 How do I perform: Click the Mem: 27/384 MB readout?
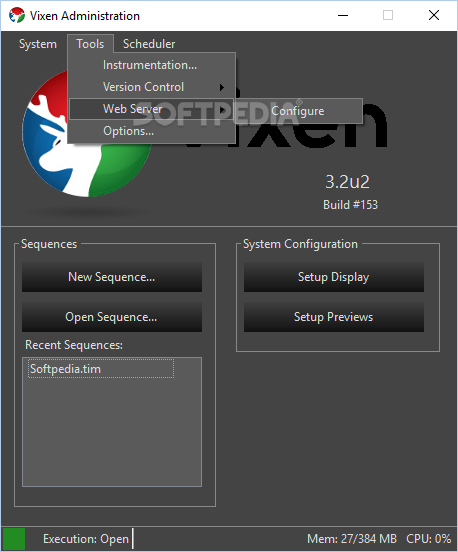tap(352, 539)
